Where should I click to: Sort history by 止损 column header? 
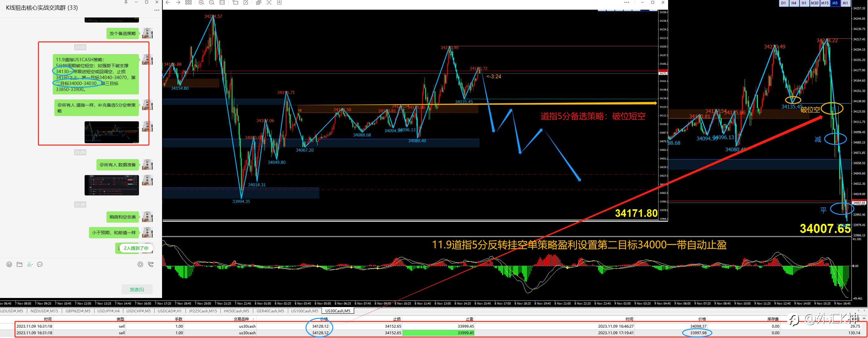pyautogui.click(x=397, y=319)
